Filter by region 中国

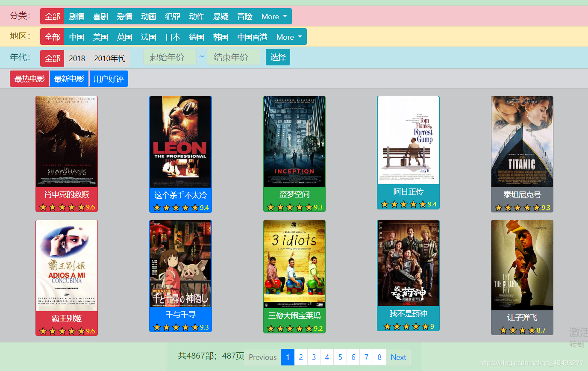point(76,37)
